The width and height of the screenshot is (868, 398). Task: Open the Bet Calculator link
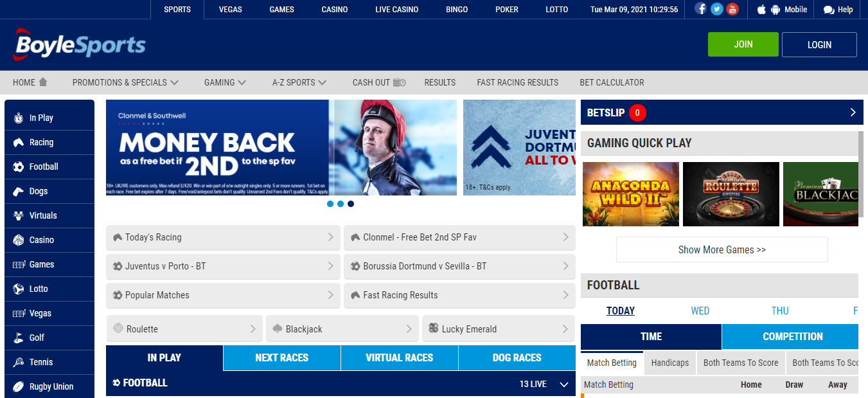click(612, 82)
